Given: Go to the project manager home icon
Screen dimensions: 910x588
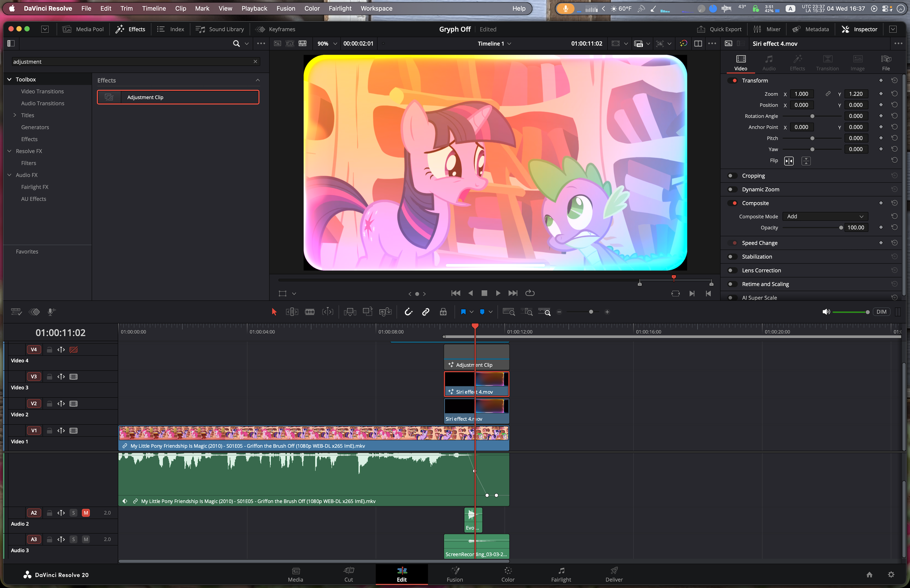Looking at the screenshot, I should coord(869,575).
